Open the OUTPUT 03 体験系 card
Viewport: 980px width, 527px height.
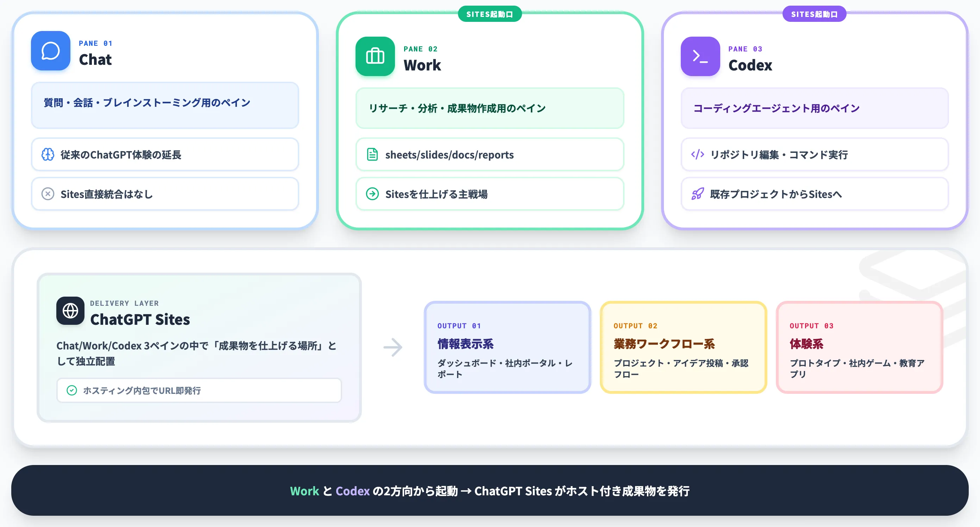click(x=860, y=347)
